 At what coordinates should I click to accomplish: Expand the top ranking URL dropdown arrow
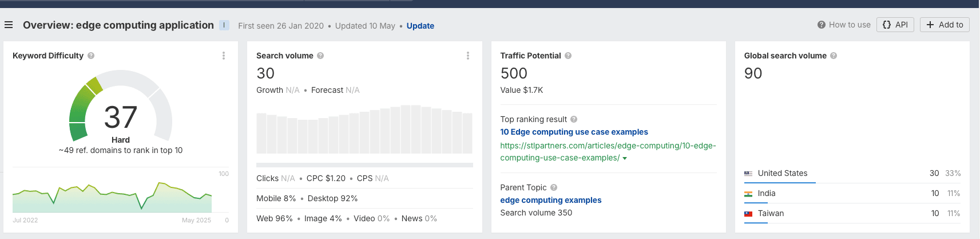point(625,158)
